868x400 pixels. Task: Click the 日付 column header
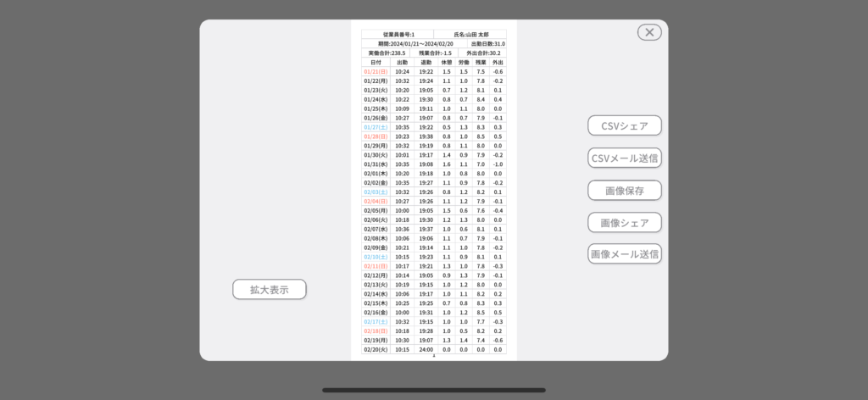pos(376,63)
